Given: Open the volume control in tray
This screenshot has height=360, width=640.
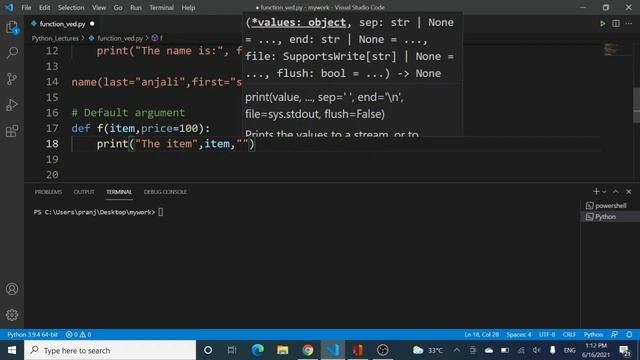Looking at the screenshot, I should coord(536,350).
